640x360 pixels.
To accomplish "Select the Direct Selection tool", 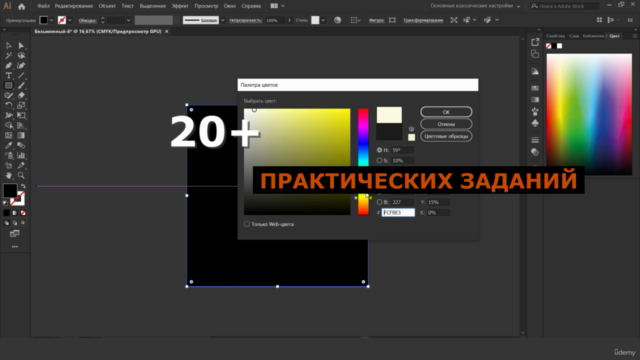I will [x=21, y=46].
